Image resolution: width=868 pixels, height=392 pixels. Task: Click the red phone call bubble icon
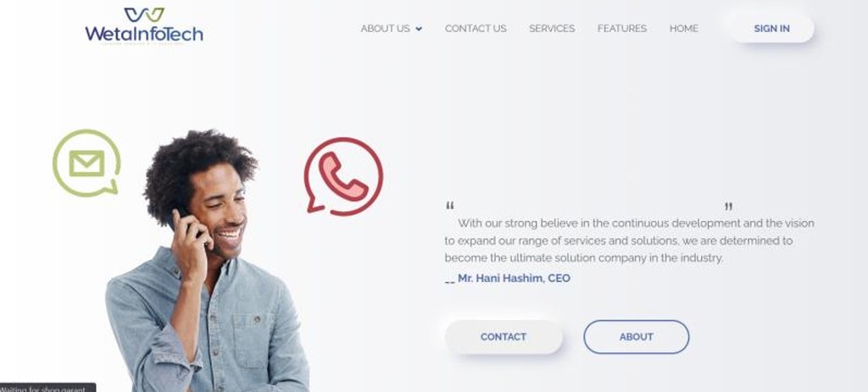343,176
